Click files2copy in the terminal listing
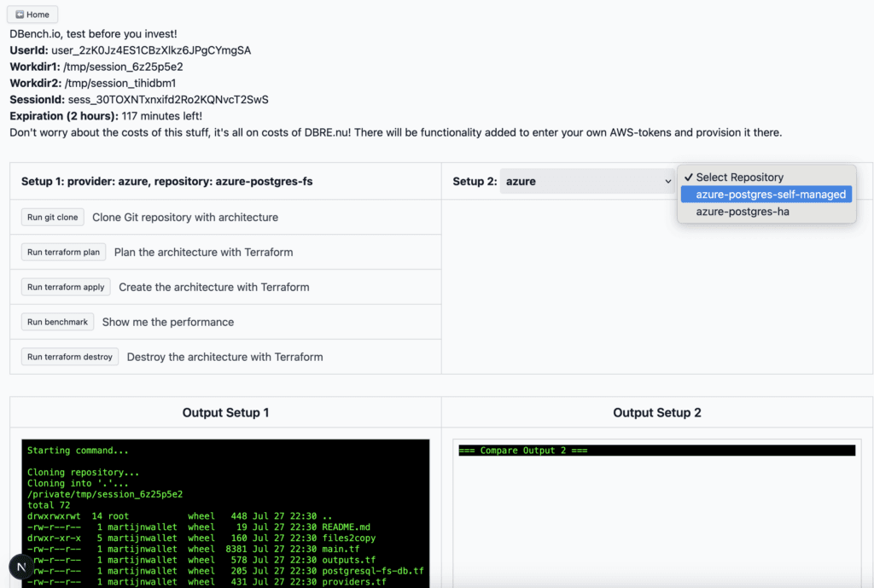The image size is (874, 588). [x=349, y=538]
